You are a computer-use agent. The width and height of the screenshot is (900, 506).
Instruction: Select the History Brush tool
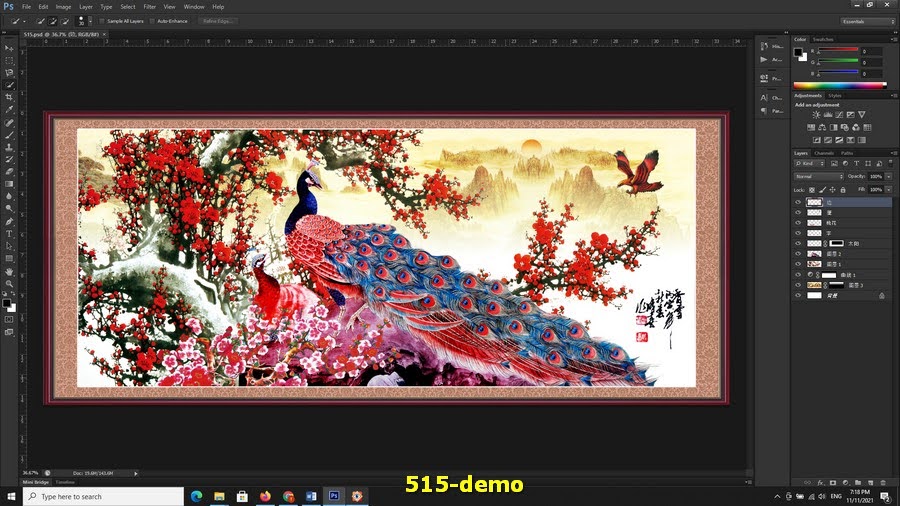(9, 159)
